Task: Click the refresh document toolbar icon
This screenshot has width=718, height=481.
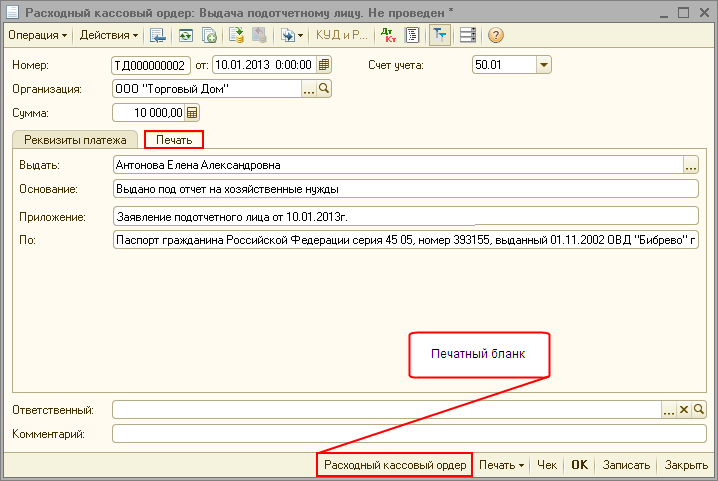Action: coord(185,35)
